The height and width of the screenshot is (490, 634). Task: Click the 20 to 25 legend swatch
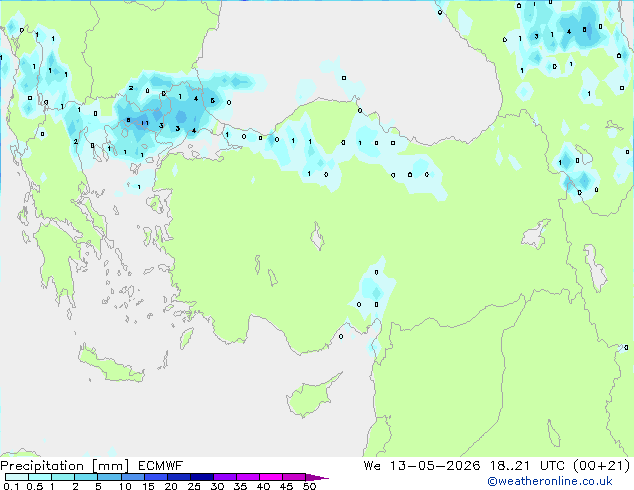(179, 477)
